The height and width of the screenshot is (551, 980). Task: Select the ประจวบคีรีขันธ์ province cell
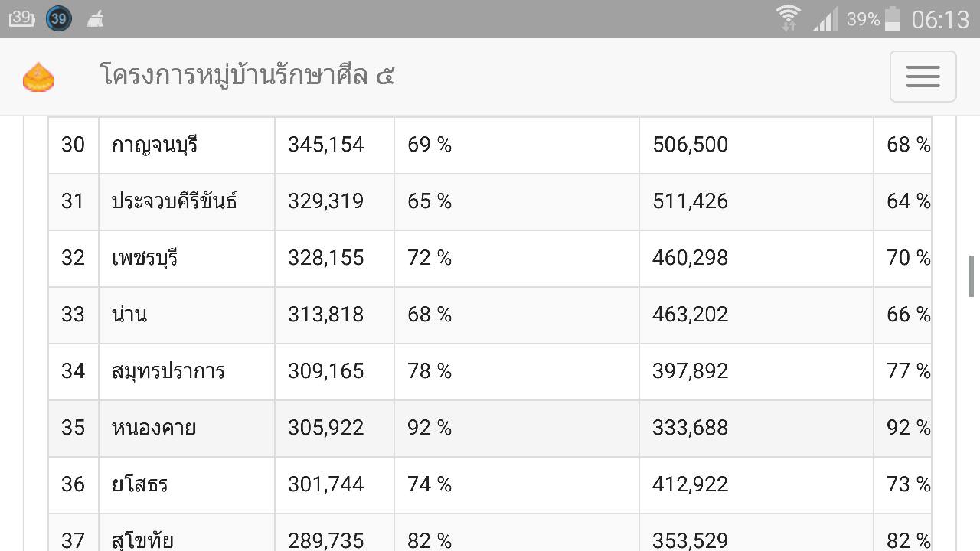(x=187, y=202)
